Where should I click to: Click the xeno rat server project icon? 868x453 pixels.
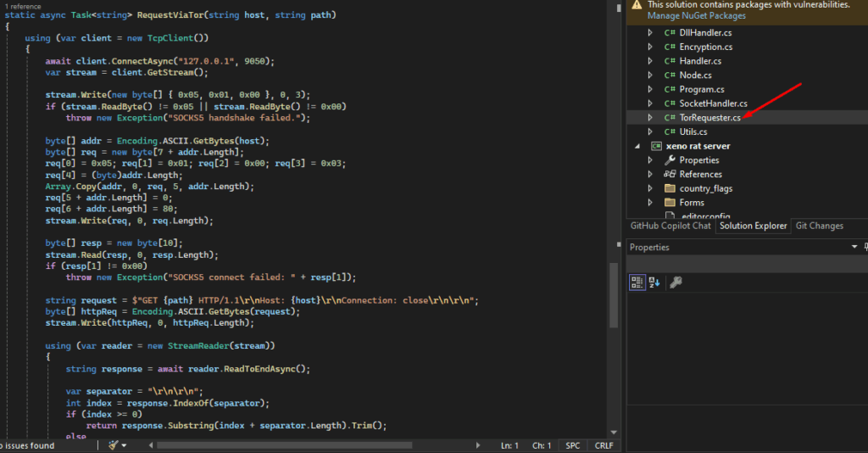pyautogui.click(x=655, y=146)
